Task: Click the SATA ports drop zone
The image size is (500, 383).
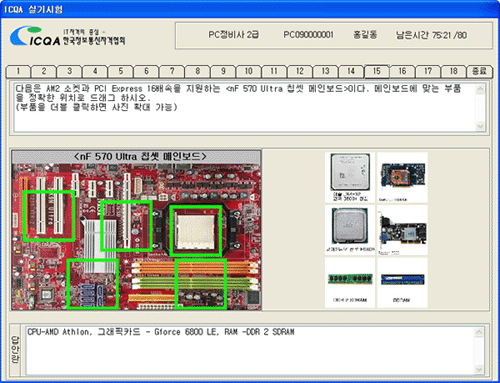Action: pyautogui.click(x=93, y=284)
